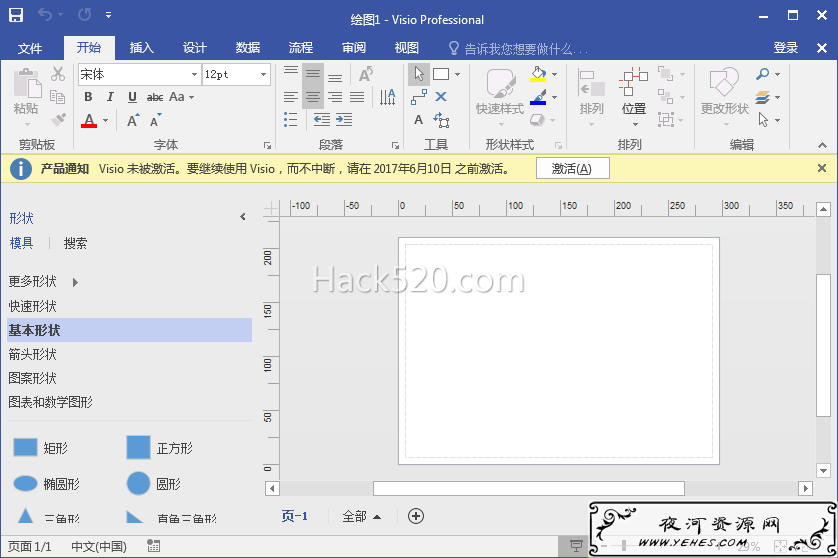The width and height of the screenshot is (838, 558).
Task: Click the 搜索 tab in shapes pane
Action: point(75,243)
